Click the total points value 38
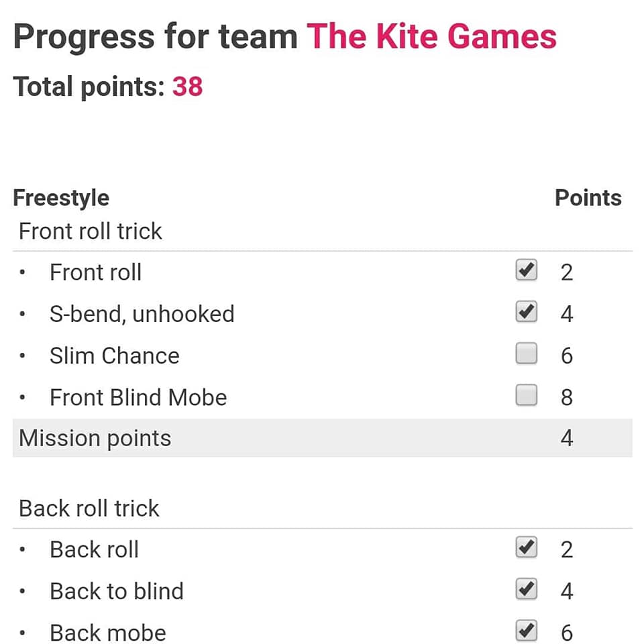The height and width of the screenshot is (644, 644). [x=187, y=87]
